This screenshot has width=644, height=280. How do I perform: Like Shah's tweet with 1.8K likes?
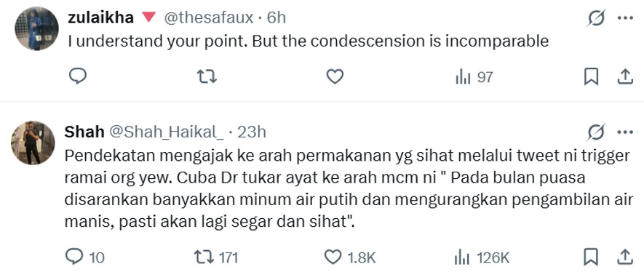pos(350,257)
